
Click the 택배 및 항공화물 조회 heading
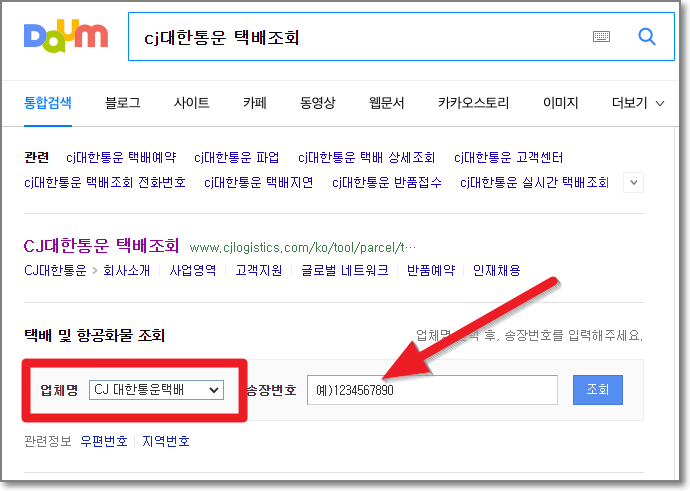94,335
